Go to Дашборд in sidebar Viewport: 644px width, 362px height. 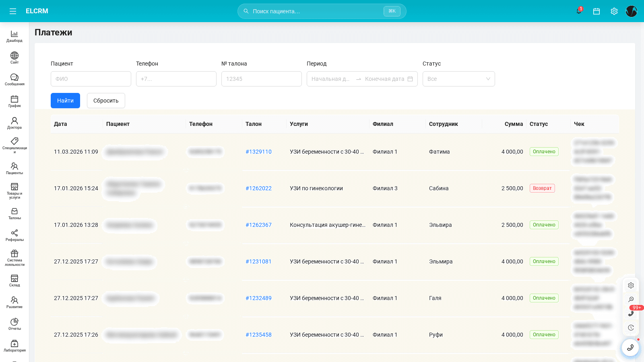[14, 36]
